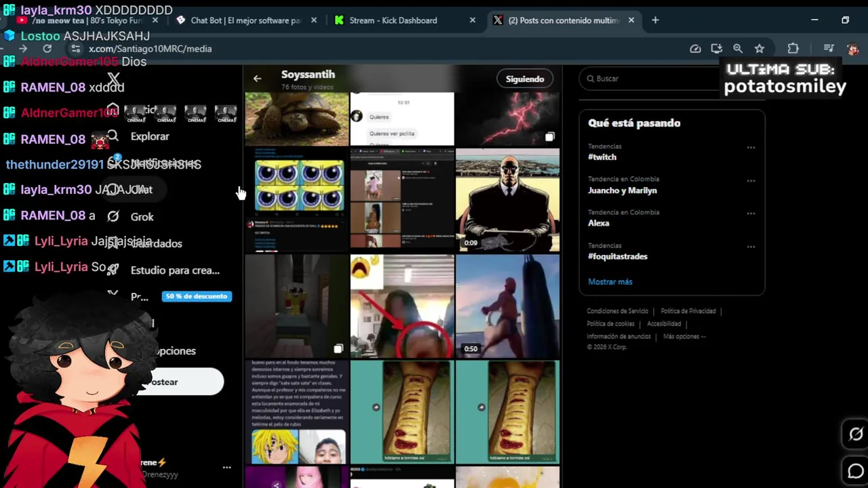Open the red lightning thumbnail
Viewport: 868px width, 488px height.
pos(508,119)
